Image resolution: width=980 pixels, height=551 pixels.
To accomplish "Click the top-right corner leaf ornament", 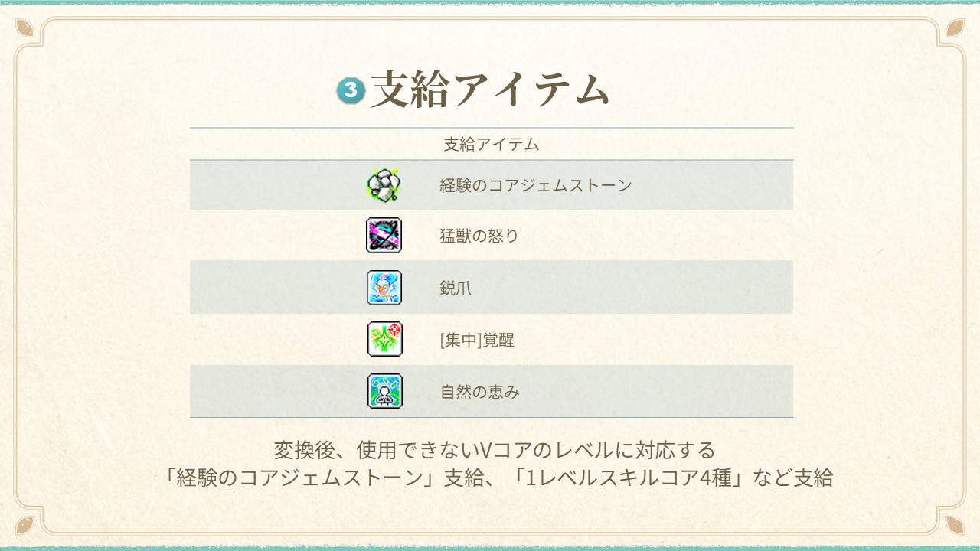I will click(x=955, y=28).
